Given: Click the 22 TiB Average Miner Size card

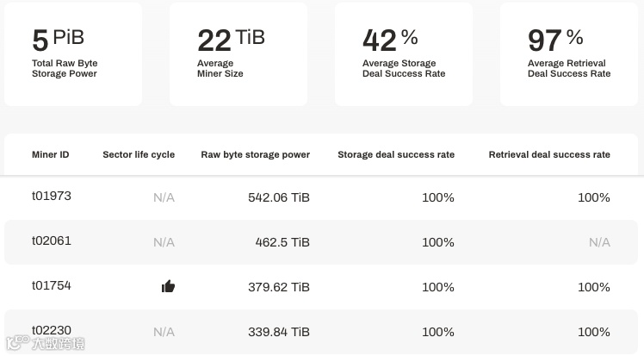Looking at the screenshot, I should coord(238,54).
